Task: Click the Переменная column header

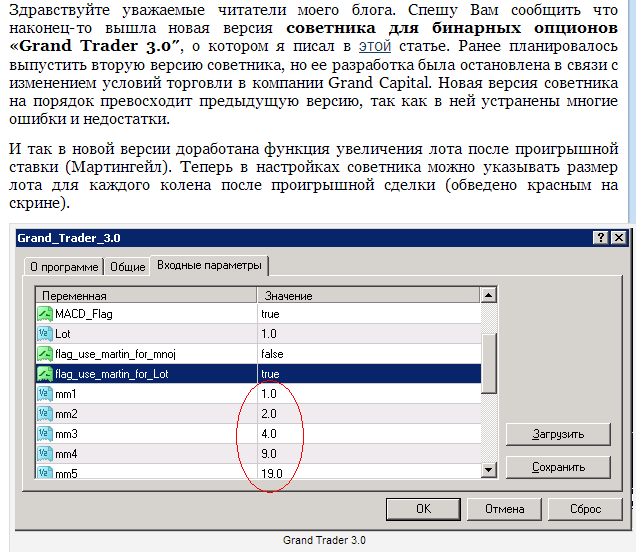Action: [146, 296]
